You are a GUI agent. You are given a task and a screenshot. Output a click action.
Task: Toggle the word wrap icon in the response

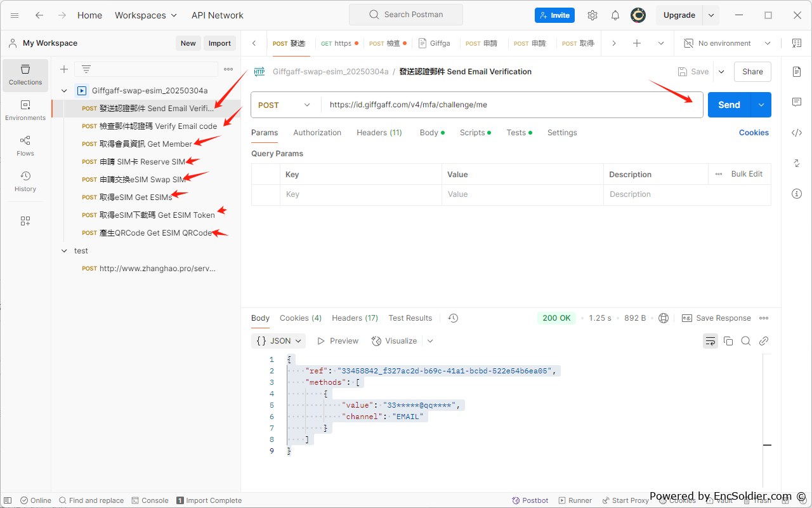click(710, 341)
